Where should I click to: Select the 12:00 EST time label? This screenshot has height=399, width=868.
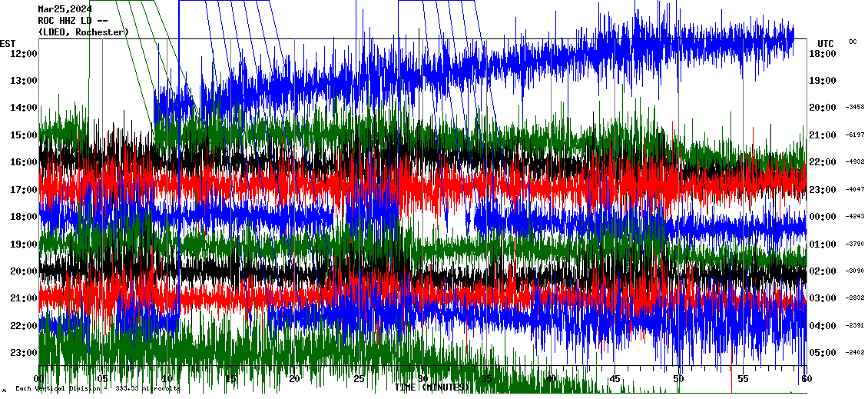coord(25,54)
